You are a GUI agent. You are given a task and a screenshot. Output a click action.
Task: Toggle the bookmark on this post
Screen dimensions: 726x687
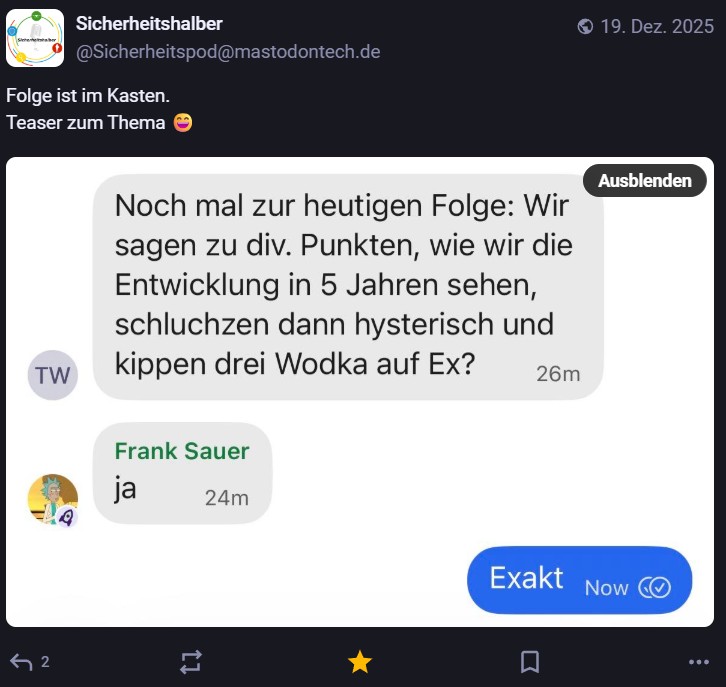click(x=530, y=661)
